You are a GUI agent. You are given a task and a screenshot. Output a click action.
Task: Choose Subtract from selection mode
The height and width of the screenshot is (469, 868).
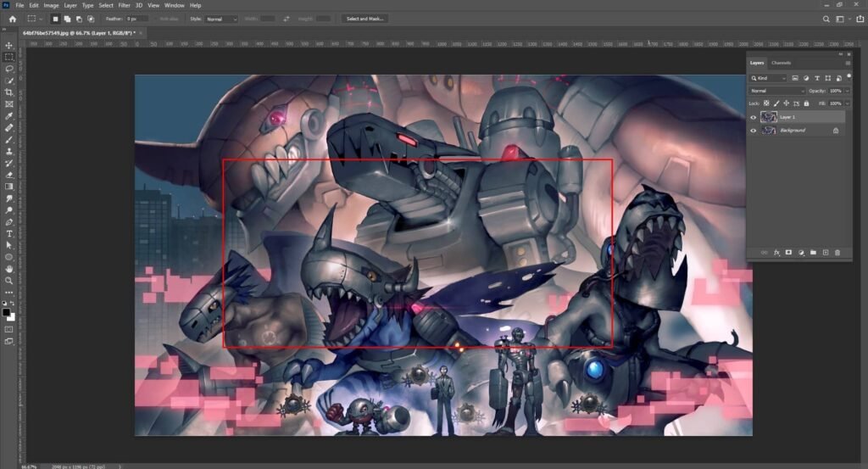(x=79, y=19)
